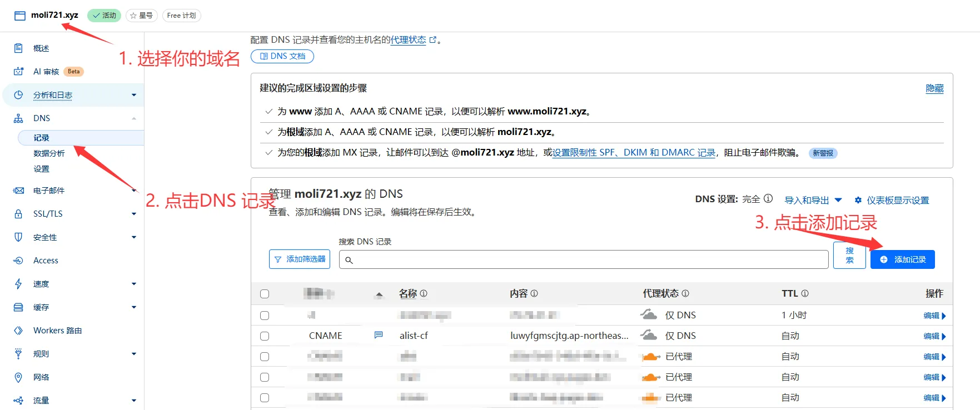Screen dimensions: 980x410
Task: Click the 流量 sidebar icon
Action: [18, 401]
